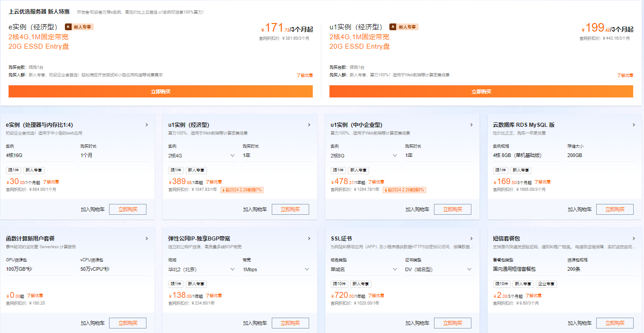Screen dimensions: 644x333
Task: Buy now the 云数据库 RDS MySQL card
Action: [615, 209]
